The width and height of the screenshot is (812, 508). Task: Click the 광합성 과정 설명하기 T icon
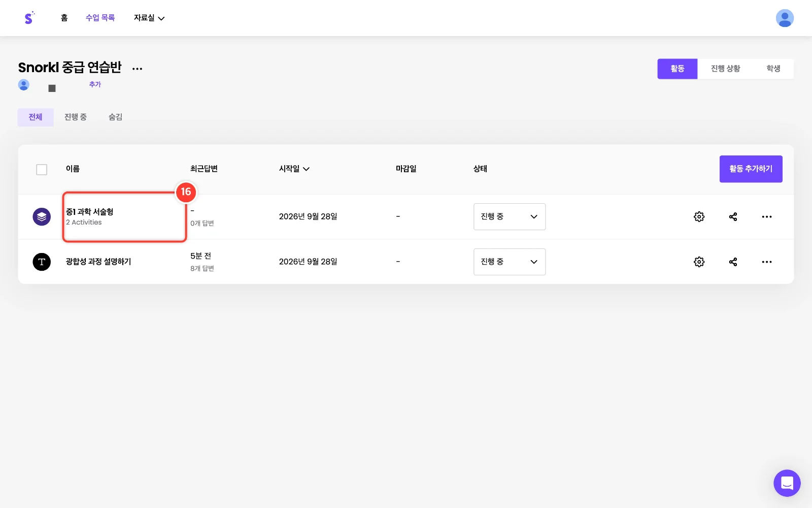point(42,262)
